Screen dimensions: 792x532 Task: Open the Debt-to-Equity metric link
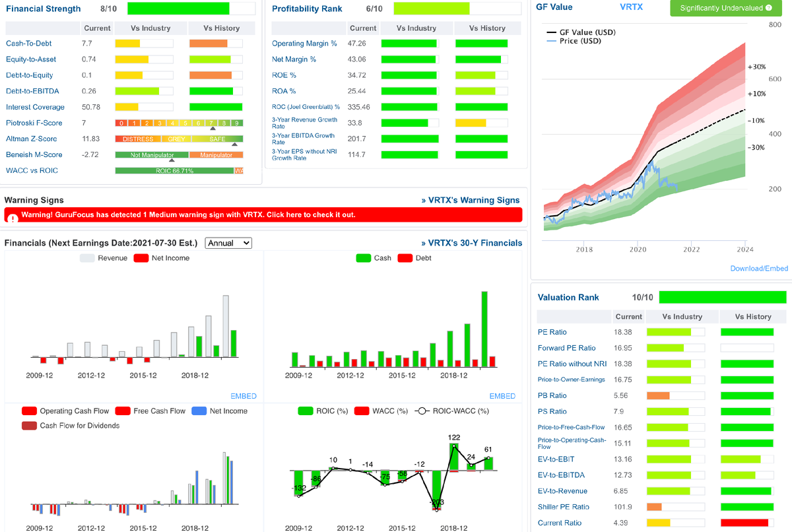(30, 75)
